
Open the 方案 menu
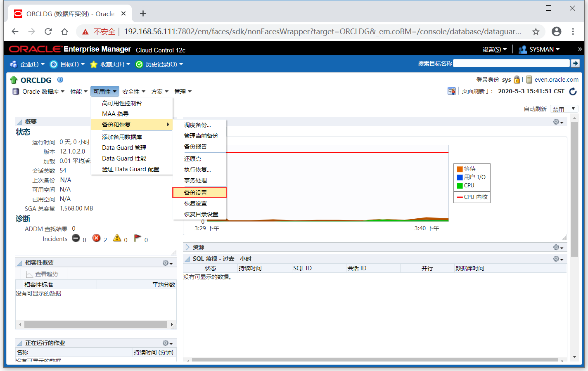point(160,92)
